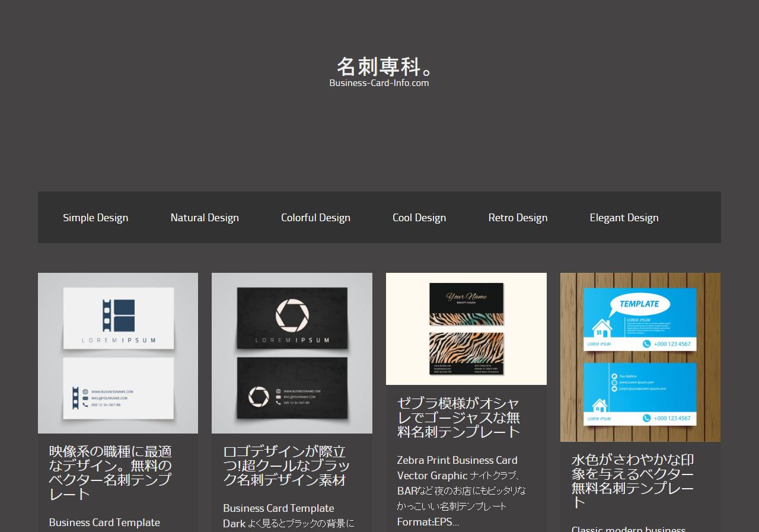Select Colorful Design in navigation bar

[315, 218]
